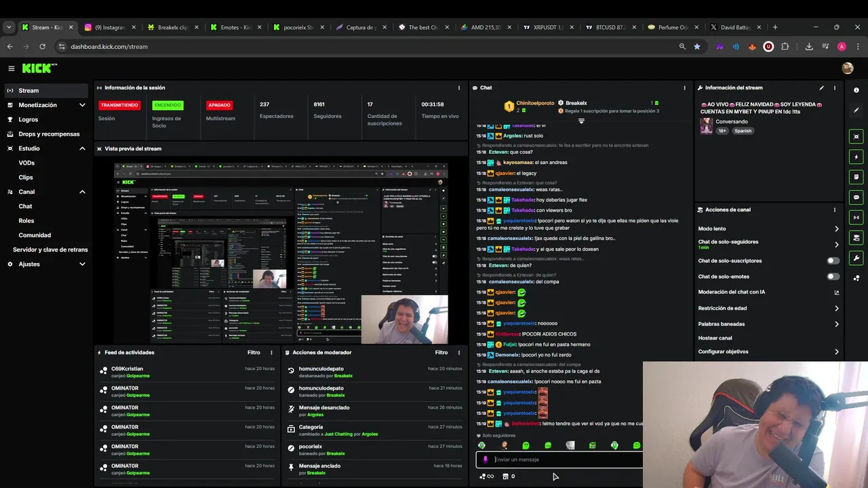Collapse the Canal sidebar section

(x=82, y=192)
